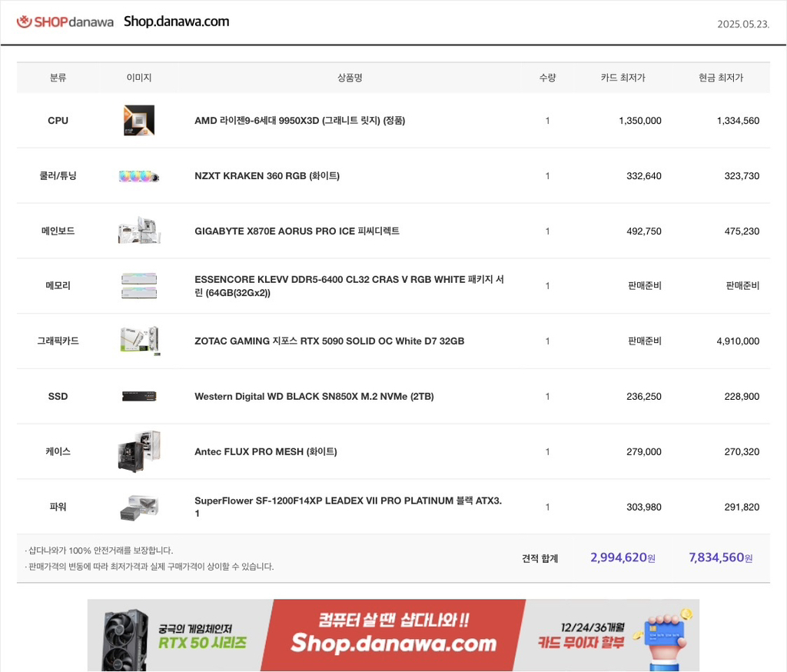This screenshot has width=787, height=672.
Task: Open the Shop.danawa.com header link
Action: click(177, 22)
